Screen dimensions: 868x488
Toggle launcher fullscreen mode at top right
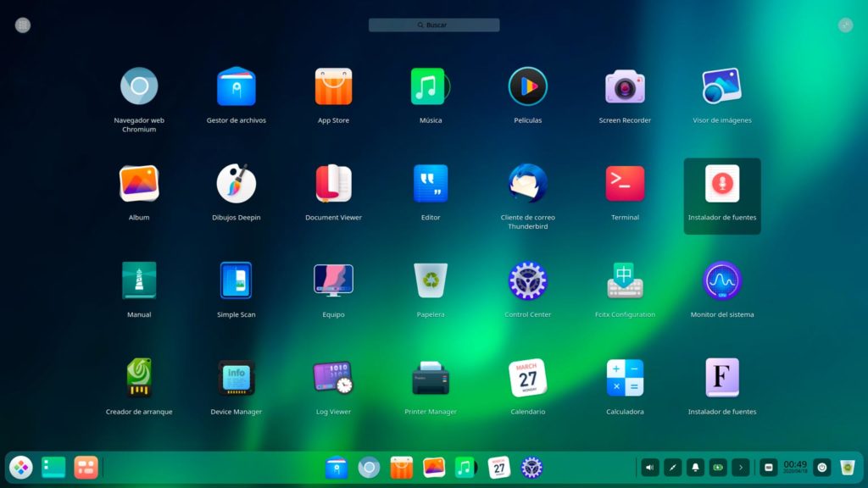coord(845,25)
